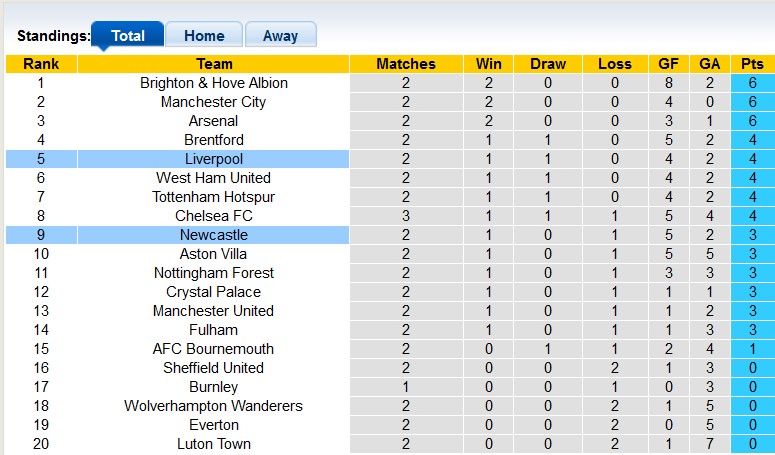The image size is (775, 455).
Task: Click the Rank column header
Action: (41, 64)
